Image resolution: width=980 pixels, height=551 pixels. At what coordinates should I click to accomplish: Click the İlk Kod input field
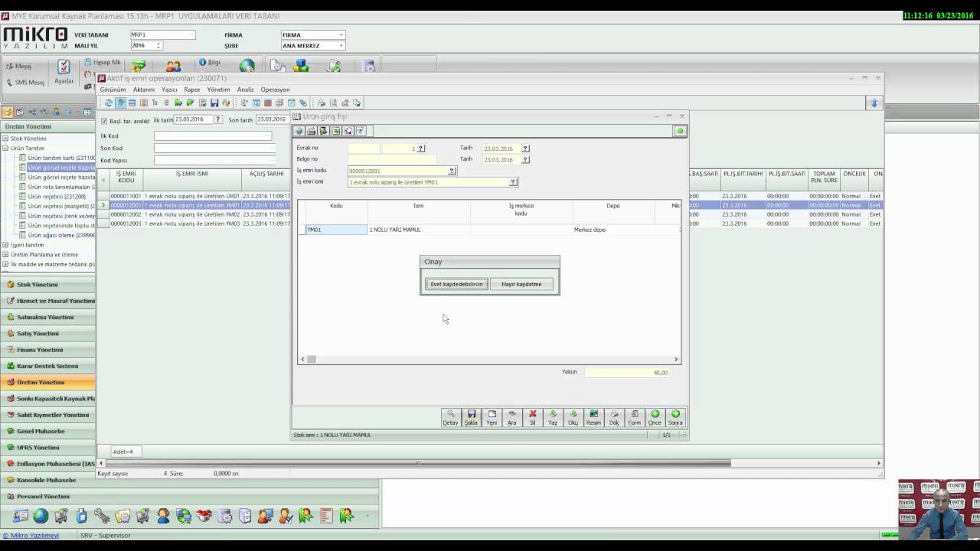click(x=213, y=136)
